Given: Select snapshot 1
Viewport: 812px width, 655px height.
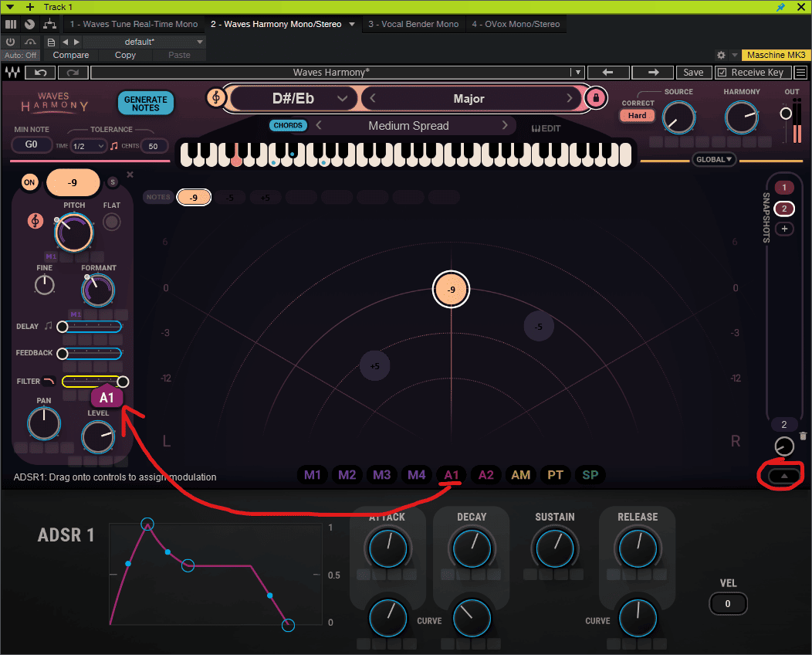Looking at the screenshot, I should point(784,188).
